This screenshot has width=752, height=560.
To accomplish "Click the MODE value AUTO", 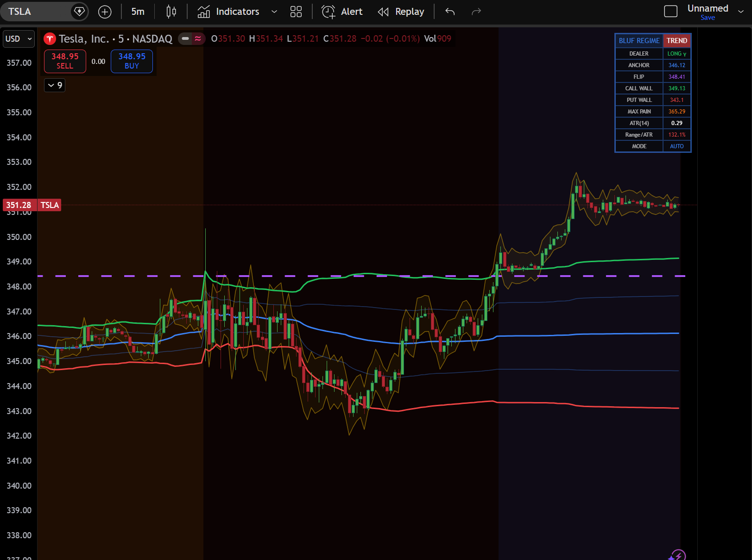I will (677, 146).
